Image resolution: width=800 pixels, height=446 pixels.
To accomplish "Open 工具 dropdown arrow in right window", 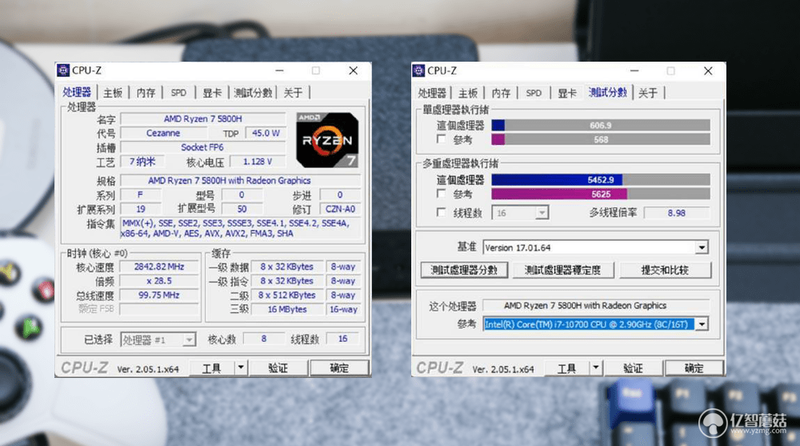I will [595, 368].
